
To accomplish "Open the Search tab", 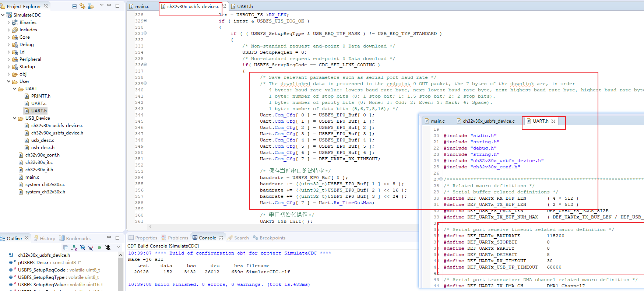I will 238,238.
